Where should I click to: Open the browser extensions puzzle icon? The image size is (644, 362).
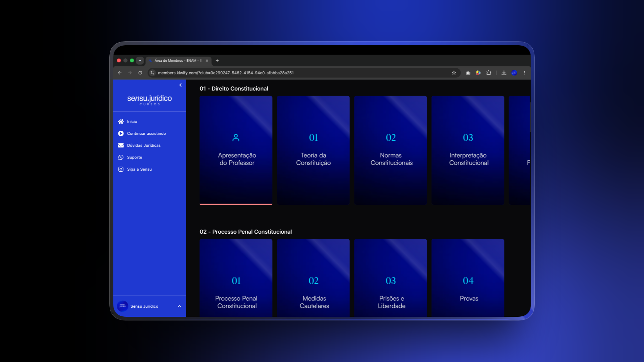[x=489, y=73]
